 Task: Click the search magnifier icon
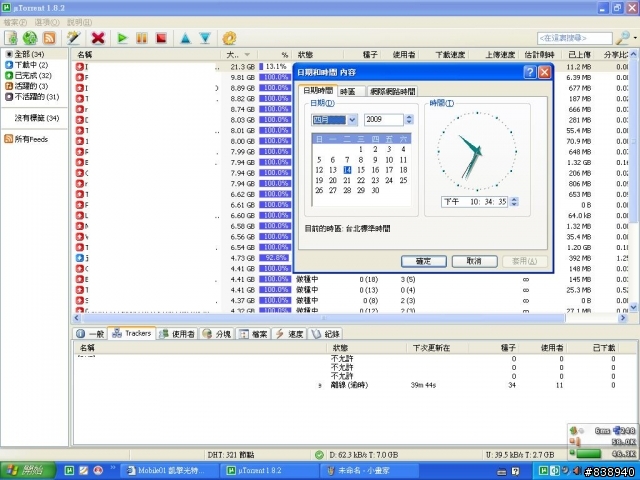coord(623,38)
